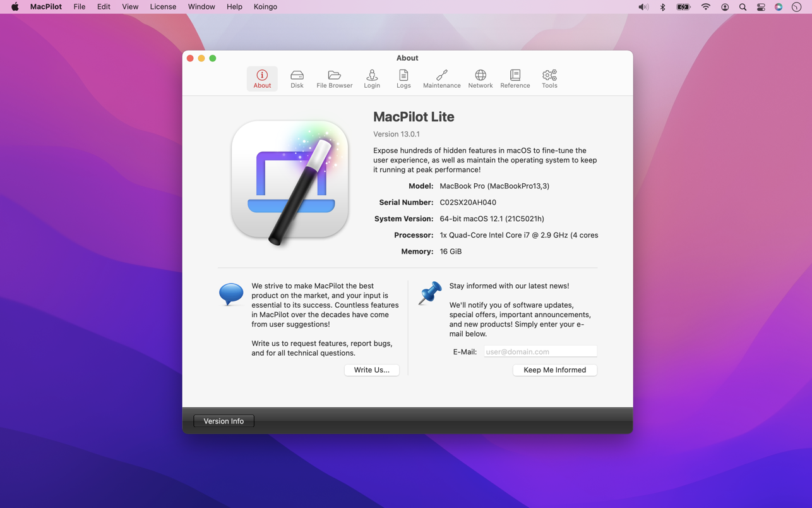Viewport: 812px width, 508px height.
Task: Open the Login settings section
Action: pyautogui.click(x=372, y=79)
